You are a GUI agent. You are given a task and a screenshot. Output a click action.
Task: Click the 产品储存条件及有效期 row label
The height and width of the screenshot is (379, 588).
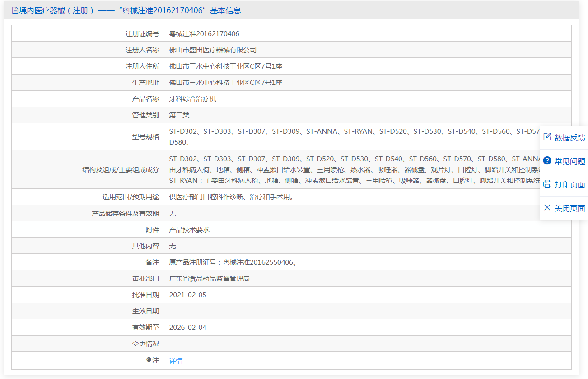pos(126,213)
